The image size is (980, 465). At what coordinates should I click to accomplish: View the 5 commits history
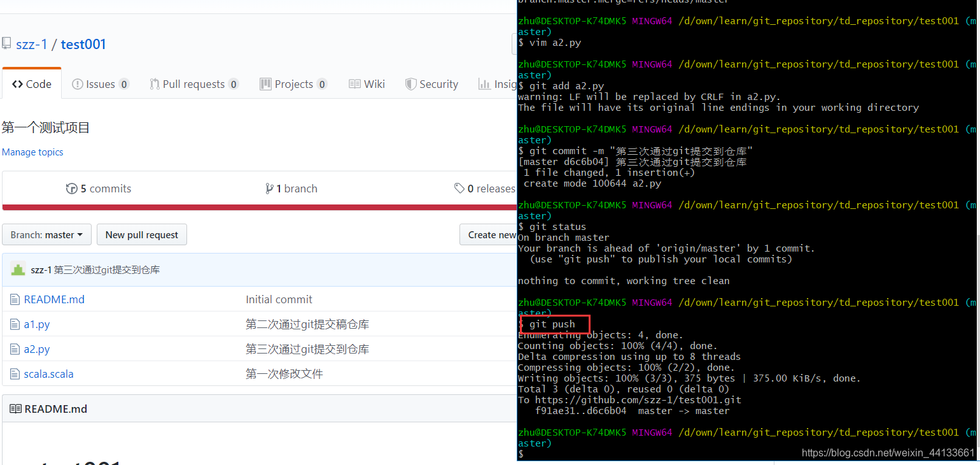click(99, 189)
